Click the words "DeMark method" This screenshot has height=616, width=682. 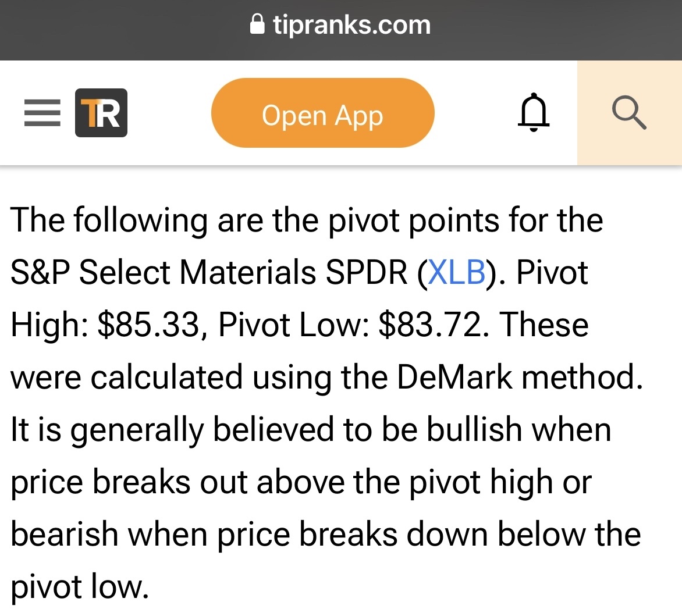[520, 377]
